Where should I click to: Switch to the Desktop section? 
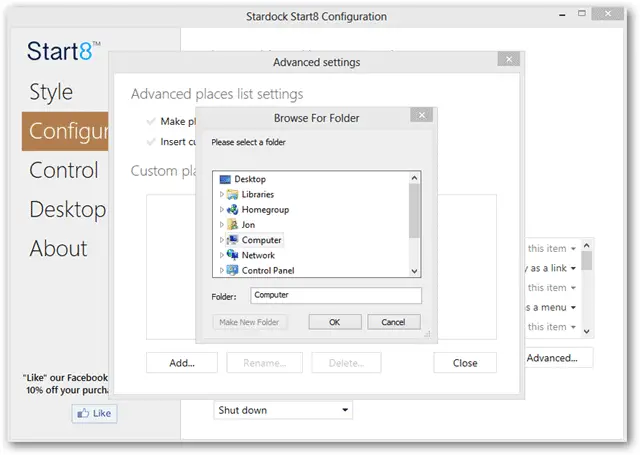(x=67, y=209)
